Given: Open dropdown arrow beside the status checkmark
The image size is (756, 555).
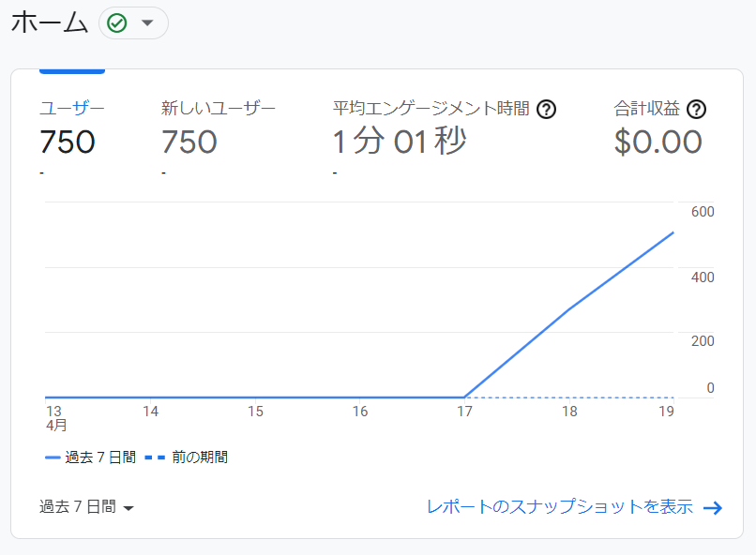Looking at the screenshot, I should coord(147,22).
